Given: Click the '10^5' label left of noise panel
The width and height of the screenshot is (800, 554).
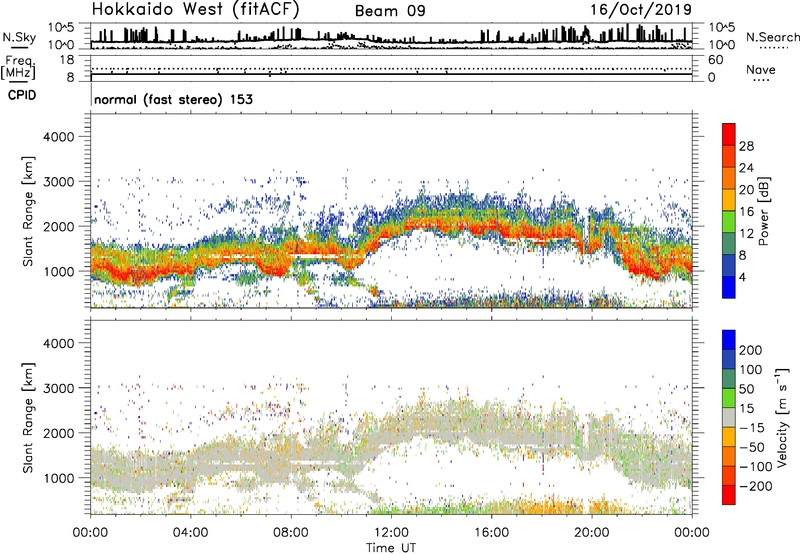Looking at the screenshot, I should pyautogui.click(x=61, y=27).
